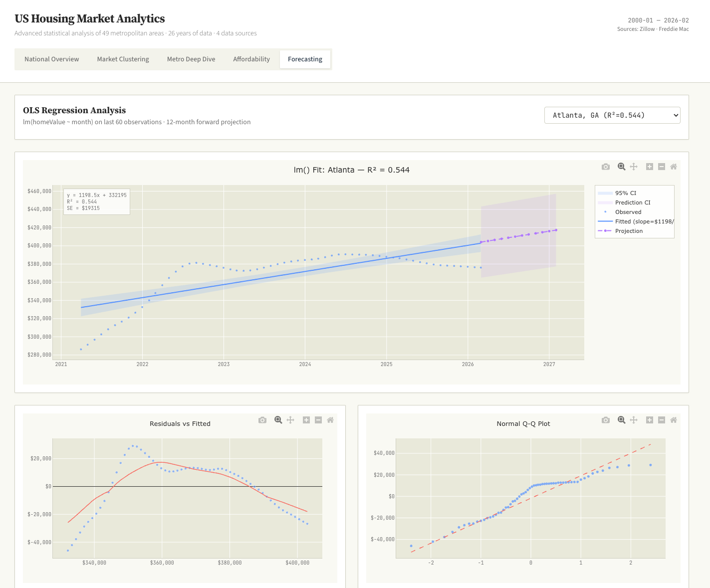Reset axes with the home icon above the fit chart

674,167
